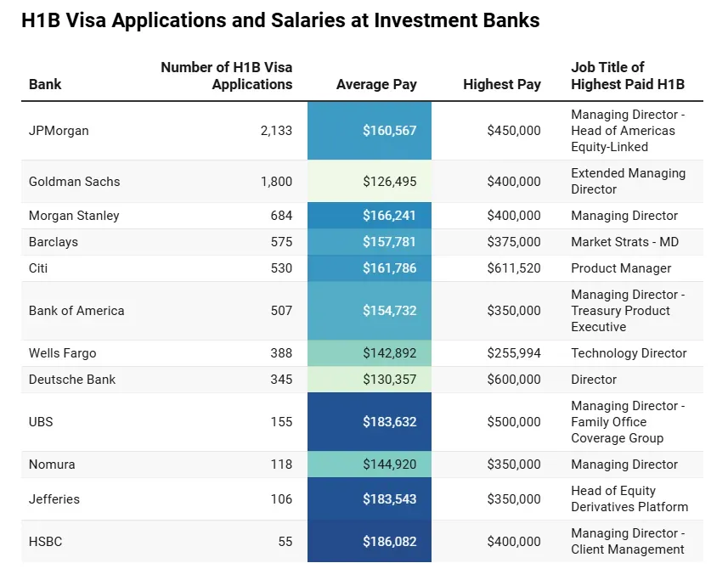
Task: Select the Technology Director job title cell
Action: click(629, 353)
